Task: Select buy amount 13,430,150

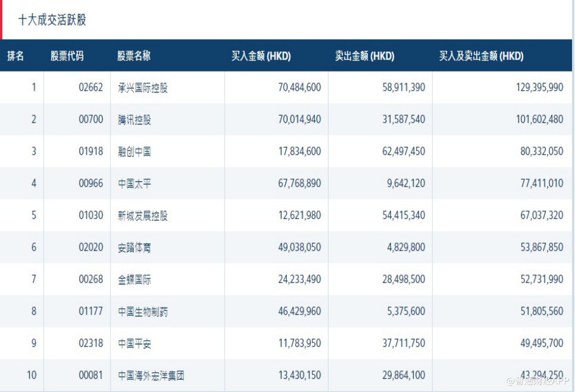Action: point(300,375)
